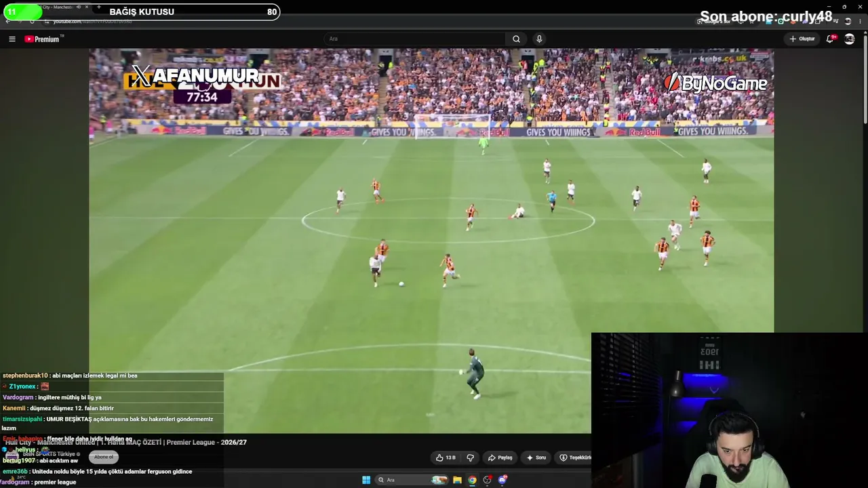The width and height of the screenshot is (868, 488).
Task: Click the Soru ask button
Action: 536,457
